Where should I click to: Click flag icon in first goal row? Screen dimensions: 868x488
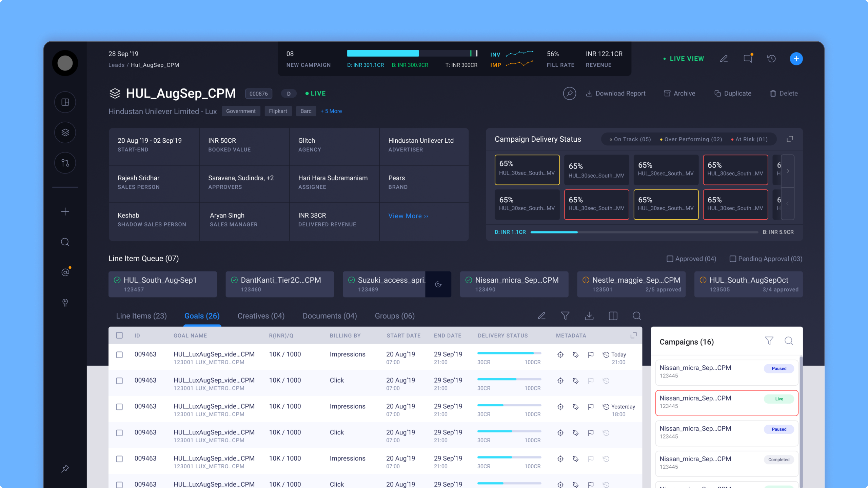coord(591,355)
